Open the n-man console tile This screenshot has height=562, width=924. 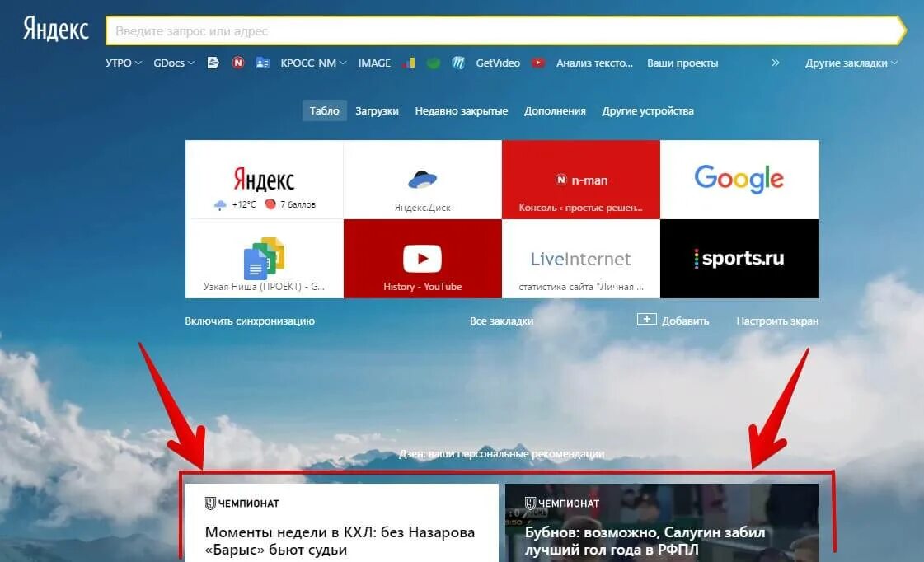[x=581, y=180]
